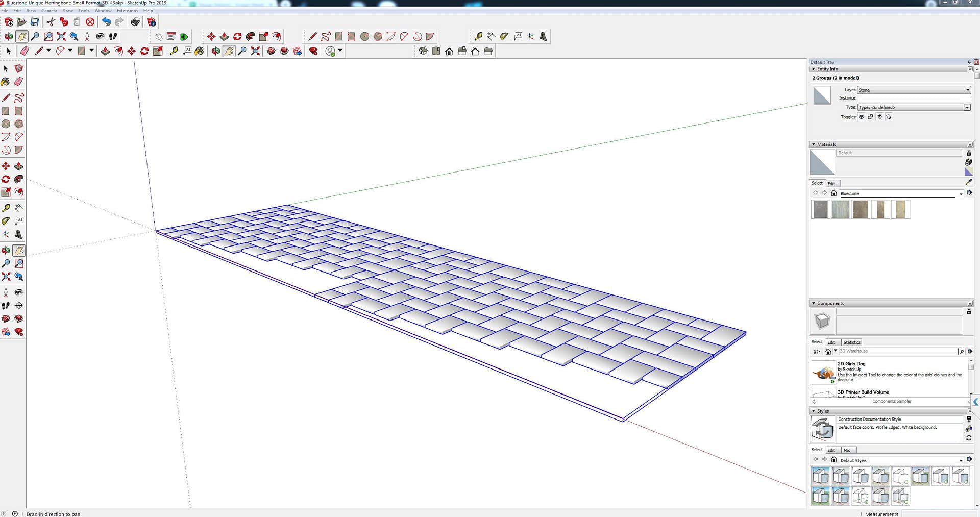The height and width of the screenshot is (517, 980).
Task: Click the Undo arrow icon
Action: (x=106, y=22)
